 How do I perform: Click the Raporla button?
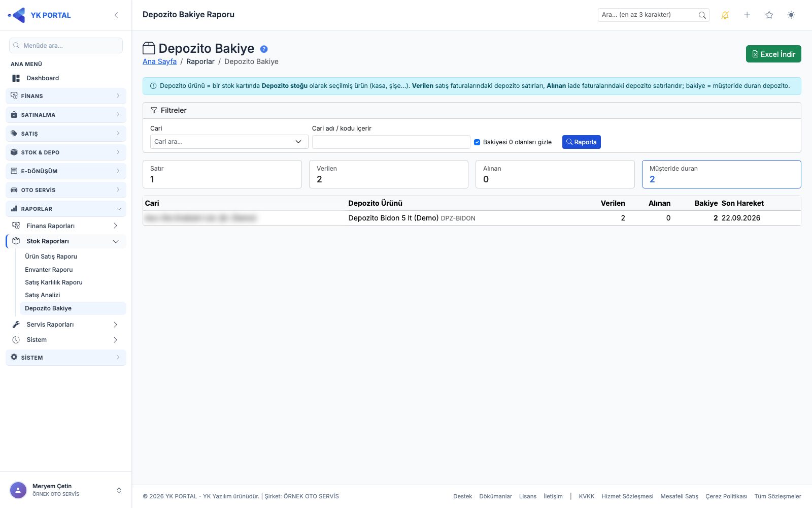coord(582,142)
